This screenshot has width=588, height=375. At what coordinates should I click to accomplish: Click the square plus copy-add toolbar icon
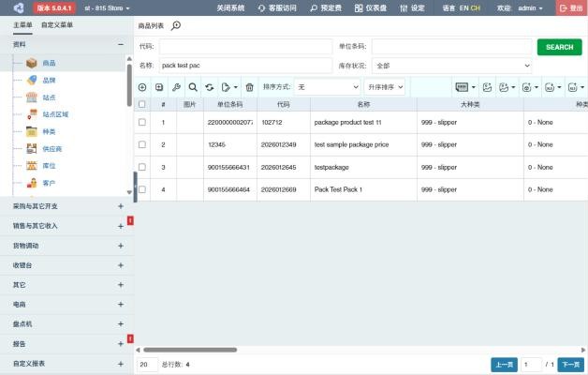(159, 87)
